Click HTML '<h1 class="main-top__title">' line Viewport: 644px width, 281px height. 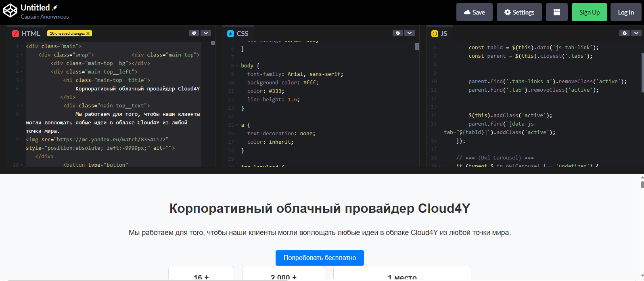tap(107, 80)
